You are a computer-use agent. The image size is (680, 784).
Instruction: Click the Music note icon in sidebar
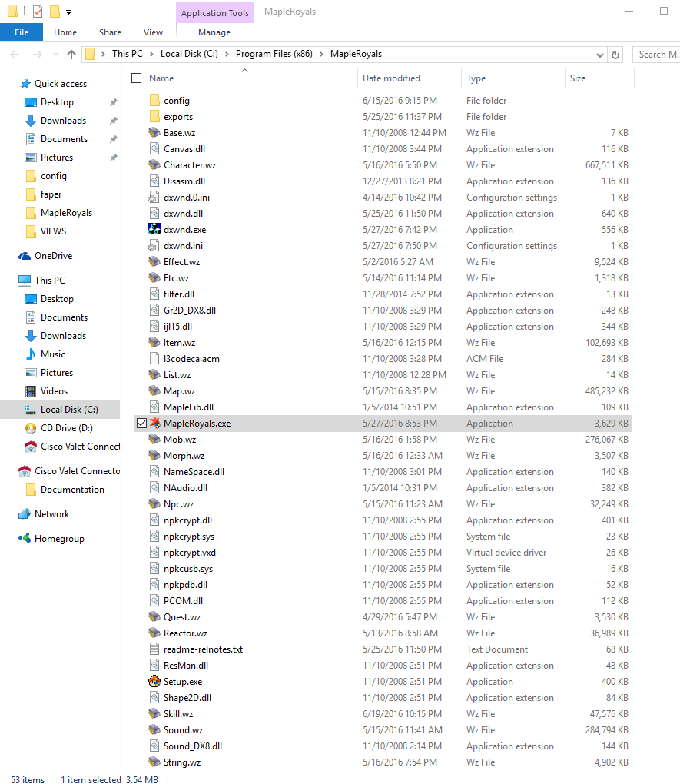coord(31,354)
